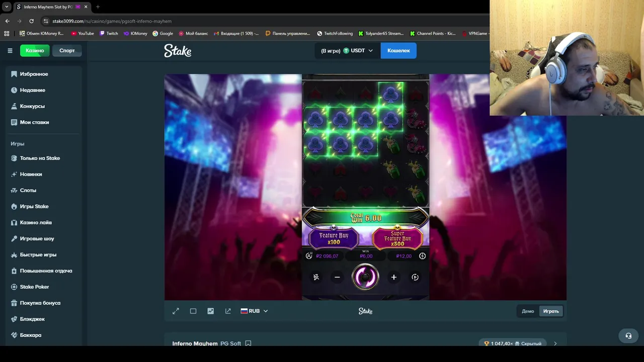
Task: Click the Покупка бонуса sidebar icon
Action: coord(14,303)
